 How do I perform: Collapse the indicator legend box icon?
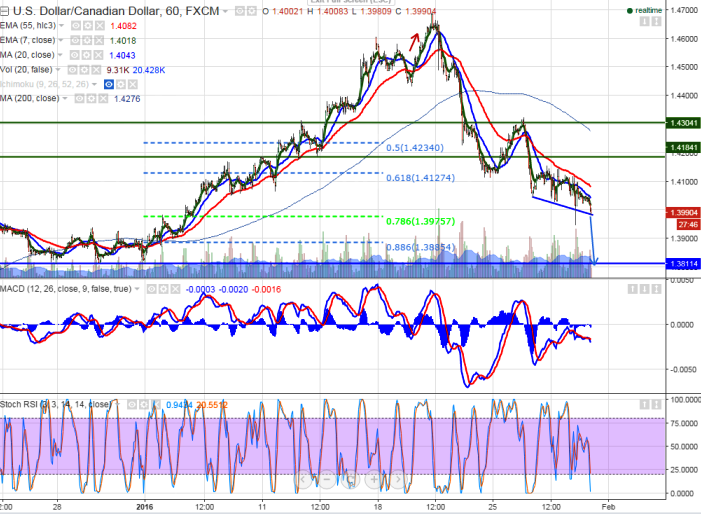click(4, 11)
